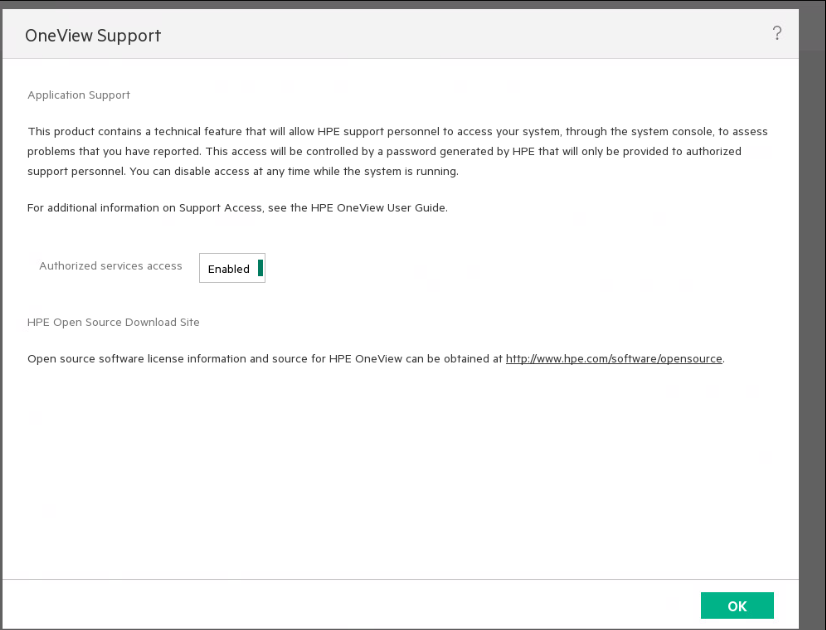Click the "Enabled" text inside the switch

(228, 269)
